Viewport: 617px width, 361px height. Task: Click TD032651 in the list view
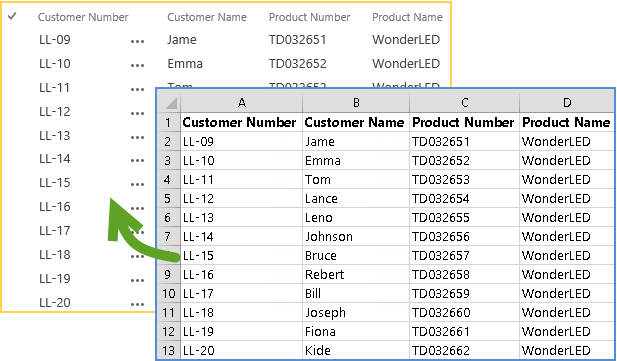(x=297, y=39)
